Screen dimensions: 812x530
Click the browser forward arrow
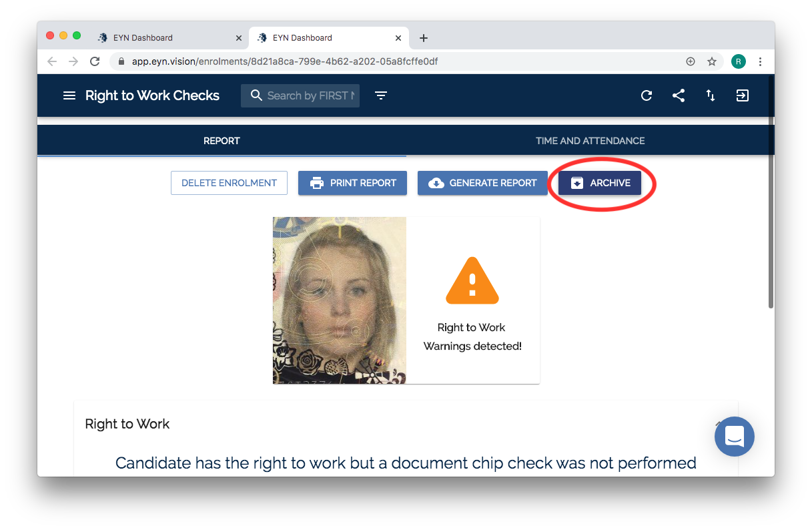[73, 61]
